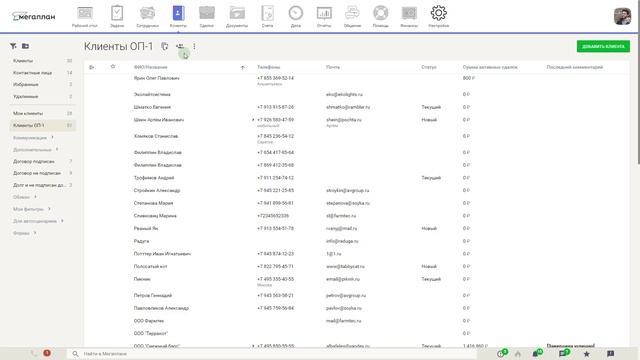Click the bottom bar star favorites icon
The width and height of the screenshot is (640, 360).
(587, 354)
